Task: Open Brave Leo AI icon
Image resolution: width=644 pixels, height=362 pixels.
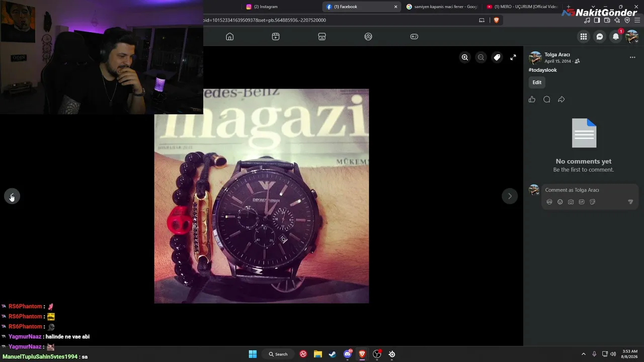Action: pyautogui.click(x=617, y=20)
